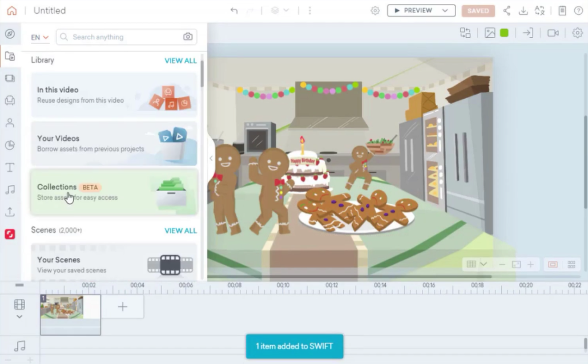Expand the scene list chevron in timeline
This screenshot has height=364, width=588.
19,317
